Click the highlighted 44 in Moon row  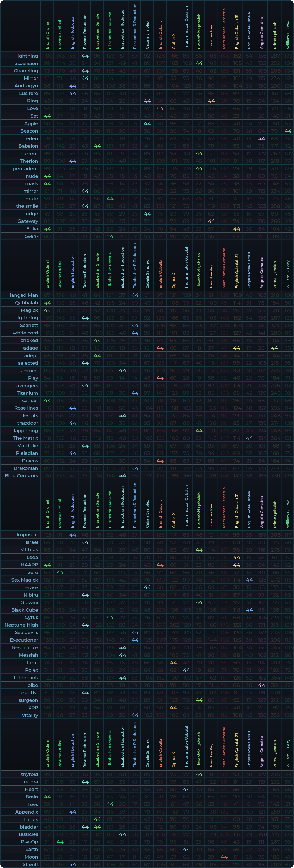point(224,857)
